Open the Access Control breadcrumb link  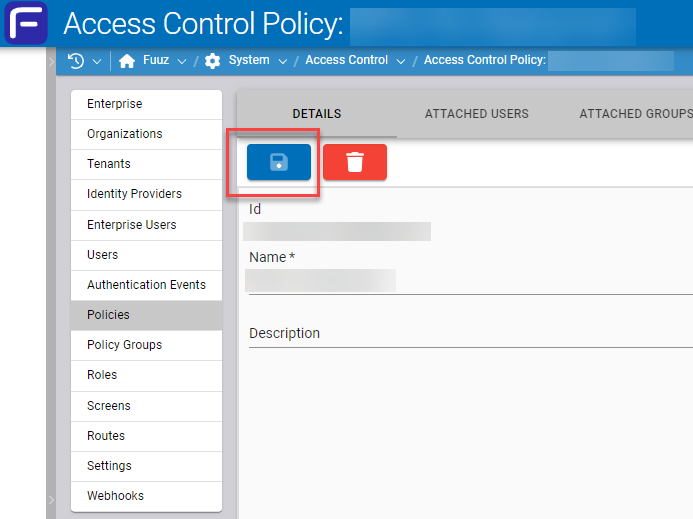[346, 60]
